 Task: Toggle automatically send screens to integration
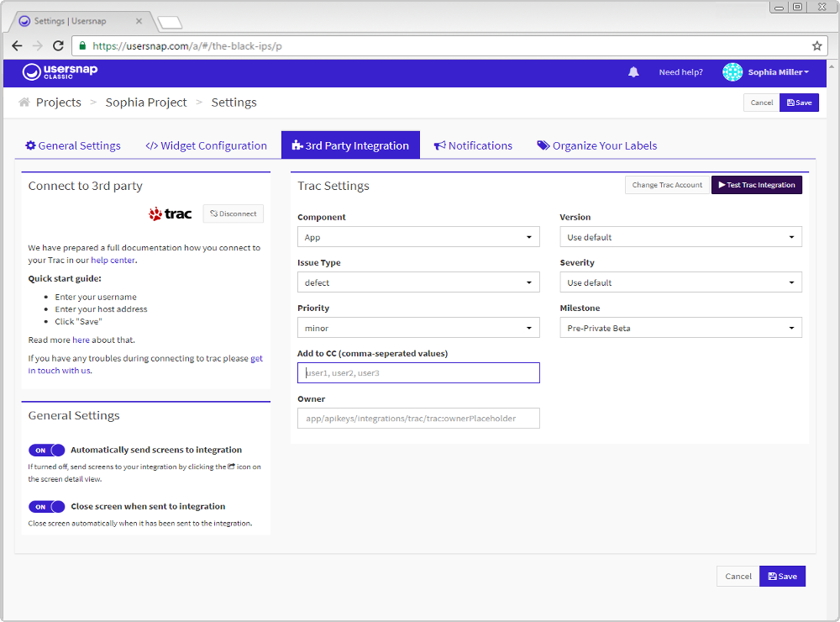46,451
